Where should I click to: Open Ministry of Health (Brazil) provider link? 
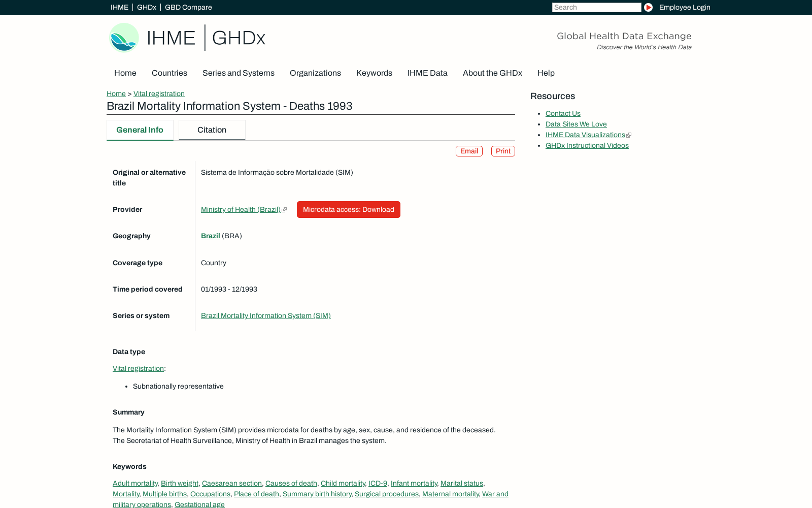(241, 210)
